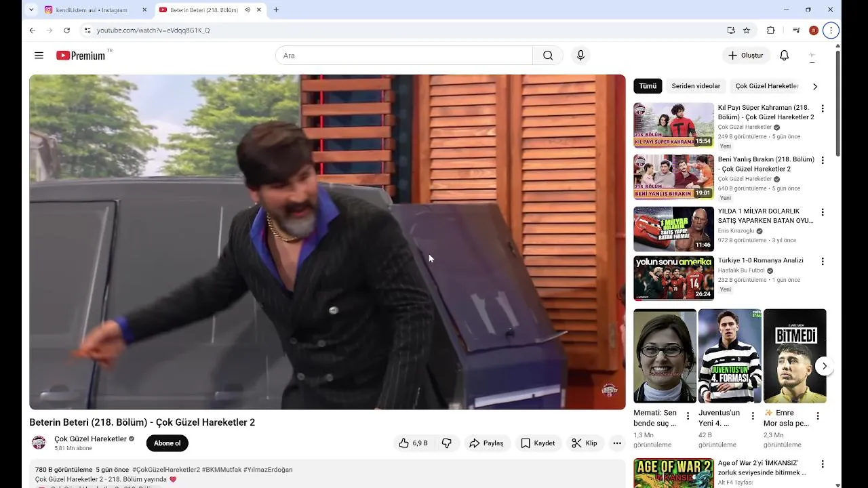Mute the YouTube tab audio icon
The width and height of the screenshot is (868, 488).
[x=248, y=10]
